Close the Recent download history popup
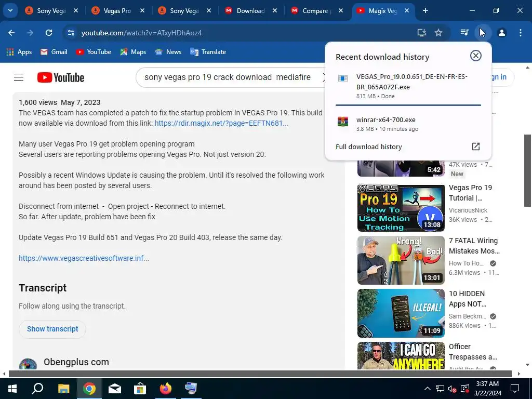This screenshot has height=399, width=532. coord(476,56)
